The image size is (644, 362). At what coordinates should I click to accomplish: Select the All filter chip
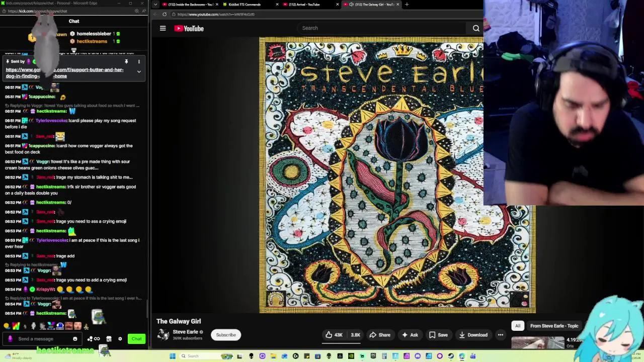point(517,326)
